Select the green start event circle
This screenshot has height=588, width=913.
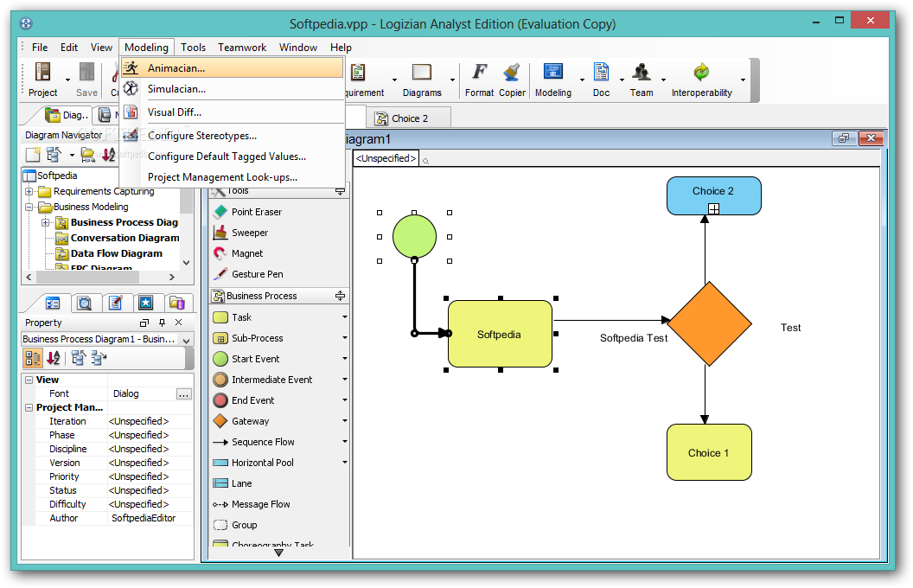click(414, 237)
